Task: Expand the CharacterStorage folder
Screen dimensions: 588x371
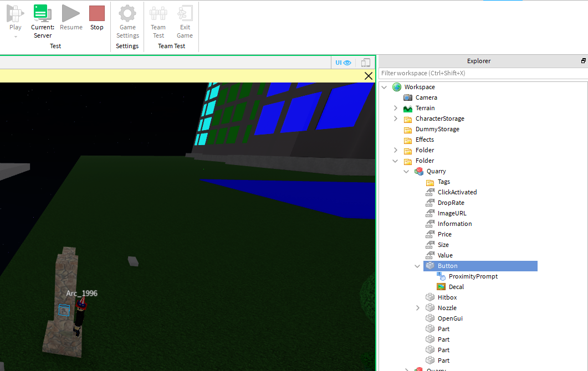Action: [395, 118]
